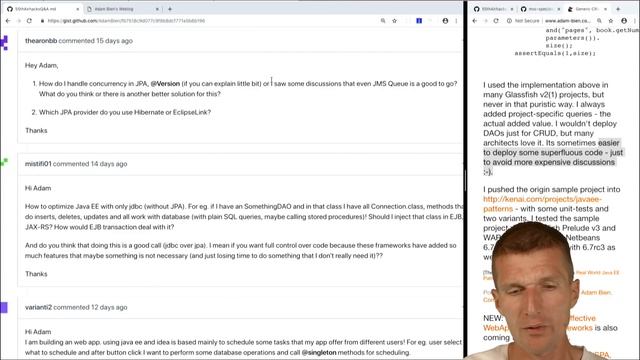Open profile avatar in right browser toolbar
This screenshot has width=640, height=360.
click(x=624, y=21)
